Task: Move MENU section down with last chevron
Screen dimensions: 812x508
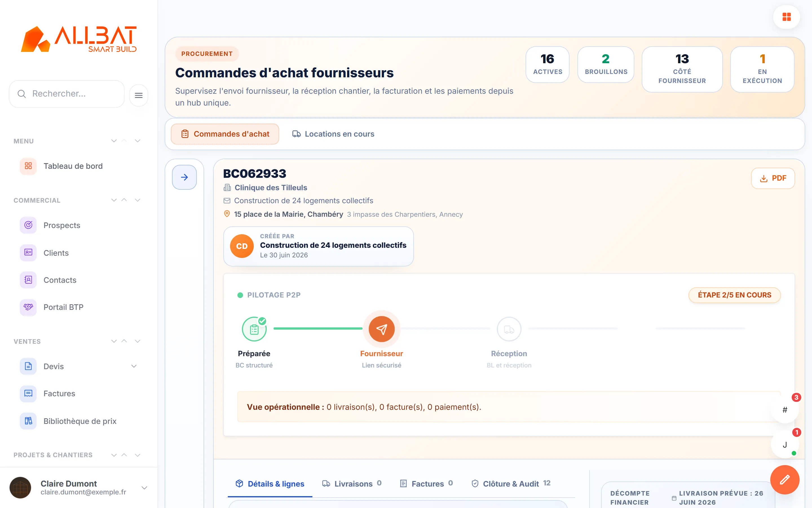Action: click(x=138, y=141)
